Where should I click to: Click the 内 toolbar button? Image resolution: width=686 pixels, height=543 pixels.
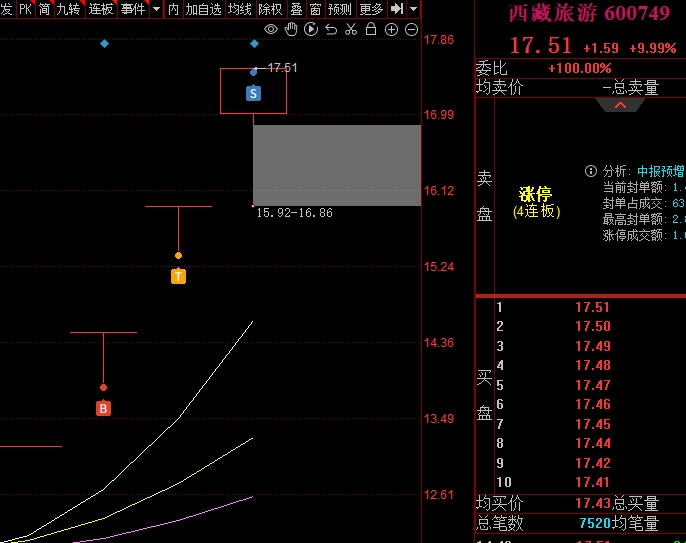(173, 9)
